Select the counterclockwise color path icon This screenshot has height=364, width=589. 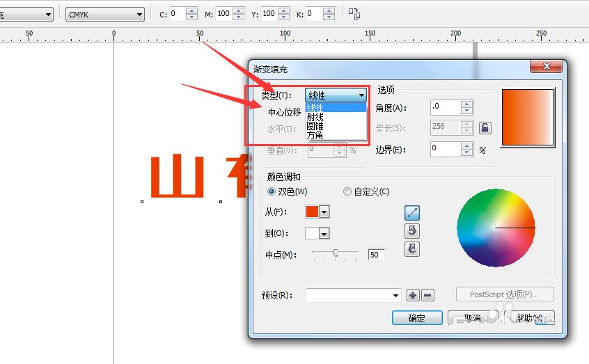point(412,230)
